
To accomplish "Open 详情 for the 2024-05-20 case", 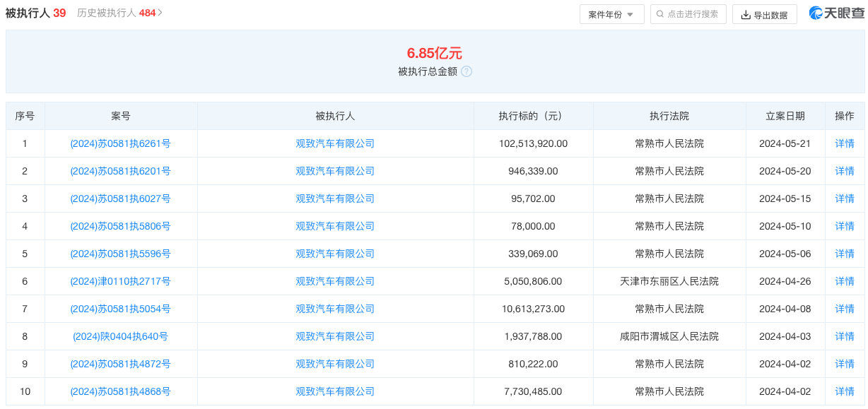I will point(845,171).
